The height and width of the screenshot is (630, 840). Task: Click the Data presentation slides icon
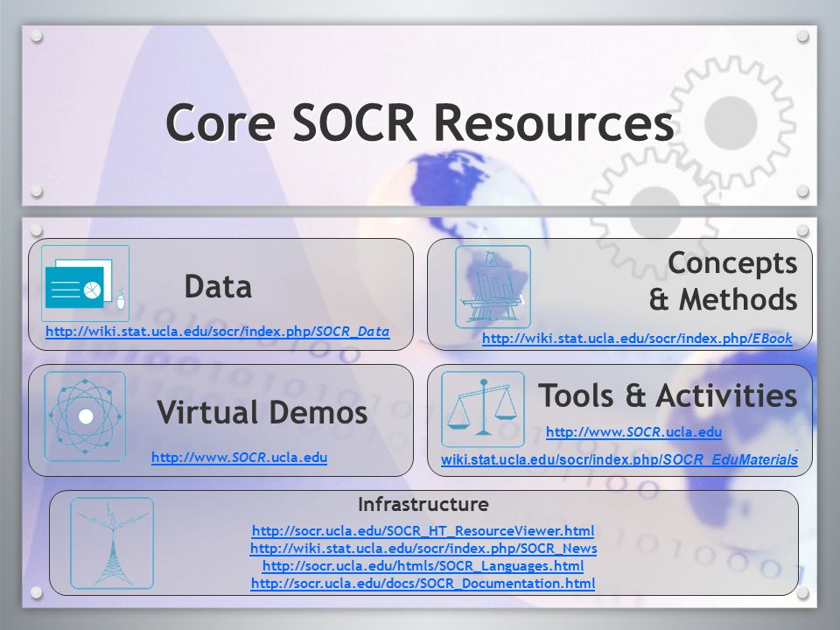coord(85,283)
